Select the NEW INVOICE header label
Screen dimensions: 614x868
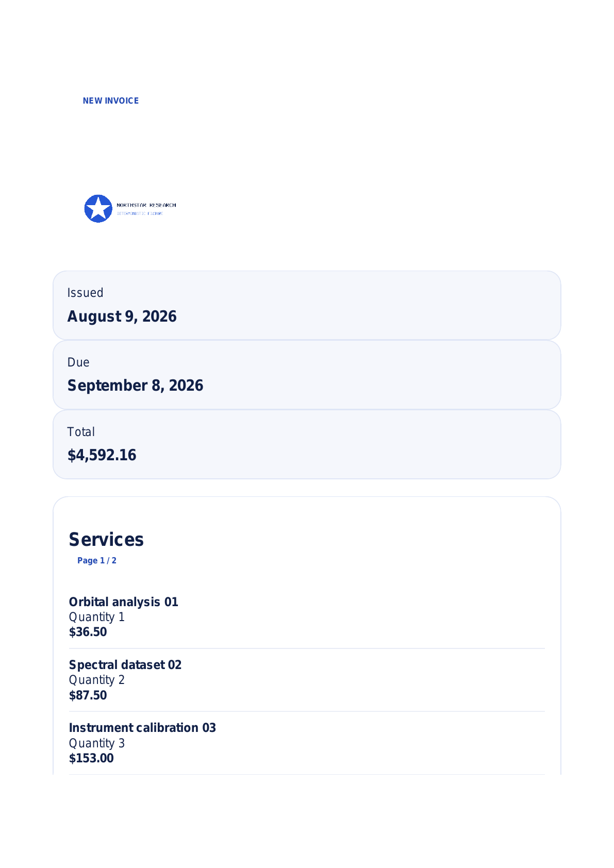click(x=111, y=101)
